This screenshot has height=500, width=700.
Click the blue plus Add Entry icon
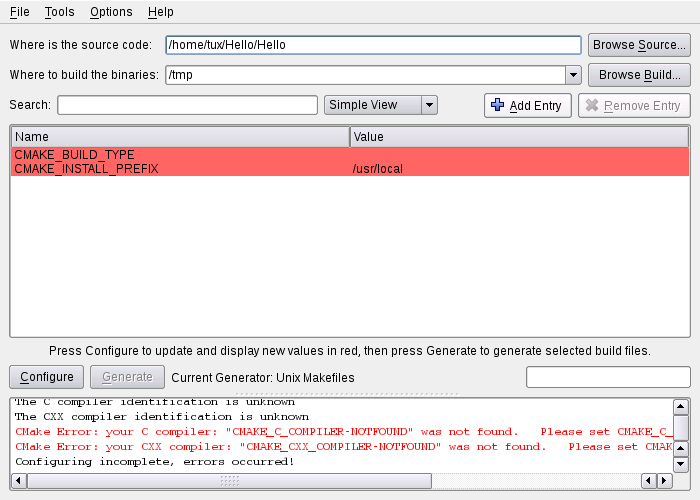point(498,106)
